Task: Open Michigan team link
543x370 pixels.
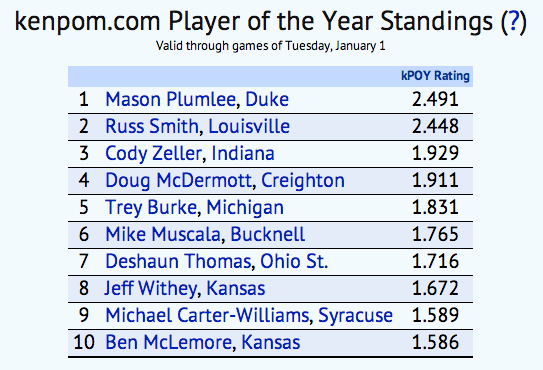Action: coord(245,208)
